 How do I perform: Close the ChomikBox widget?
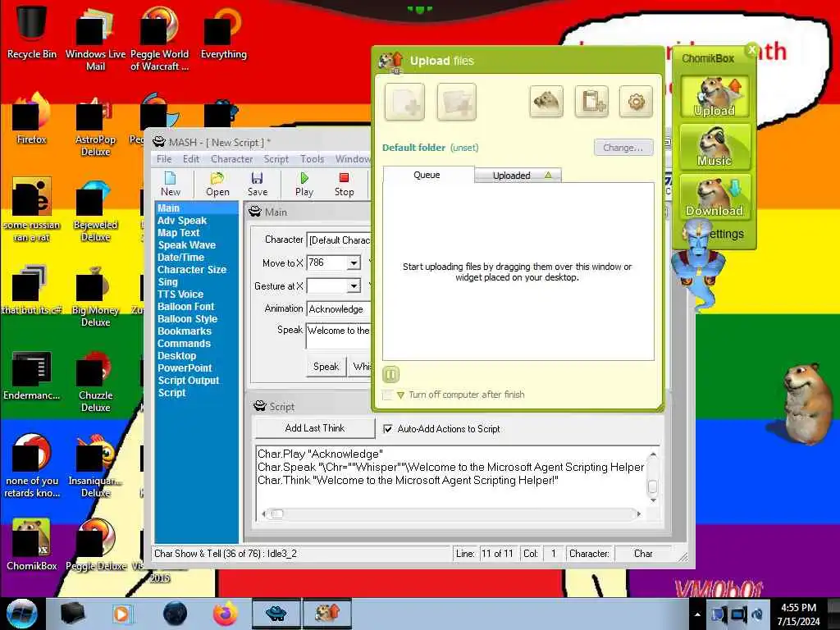[752, 50]
